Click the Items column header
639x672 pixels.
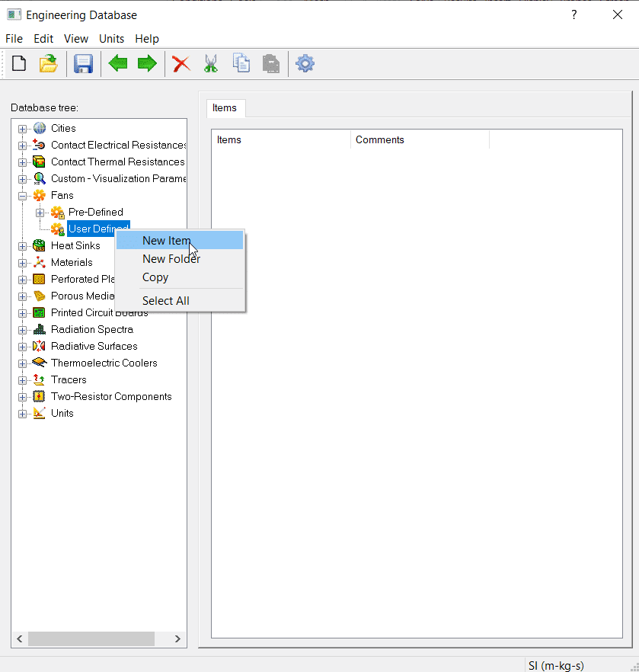point(281,139)
